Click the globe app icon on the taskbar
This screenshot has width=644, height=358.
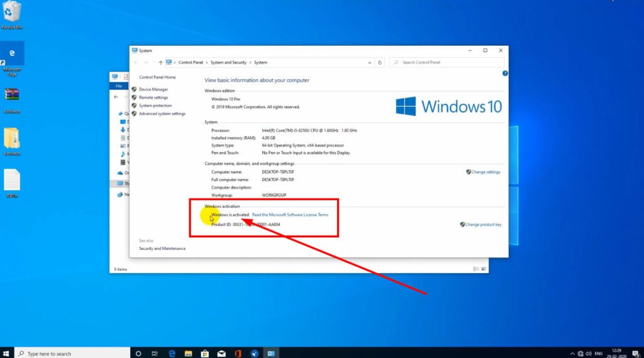254,354
